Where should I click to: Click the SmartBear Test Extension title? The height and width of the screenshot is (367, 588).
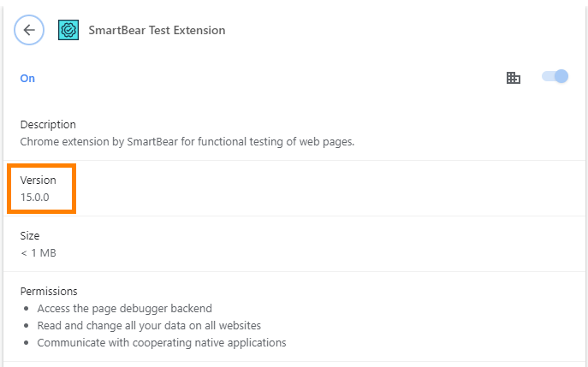[x=157, y=30]
